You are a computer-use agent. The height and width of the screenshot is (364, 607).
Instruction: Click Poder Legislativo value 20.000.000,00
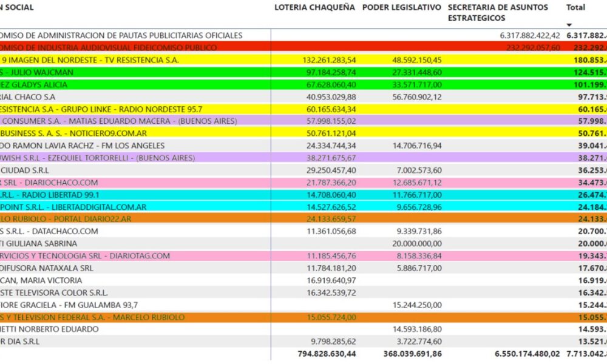tap(417, 244)
